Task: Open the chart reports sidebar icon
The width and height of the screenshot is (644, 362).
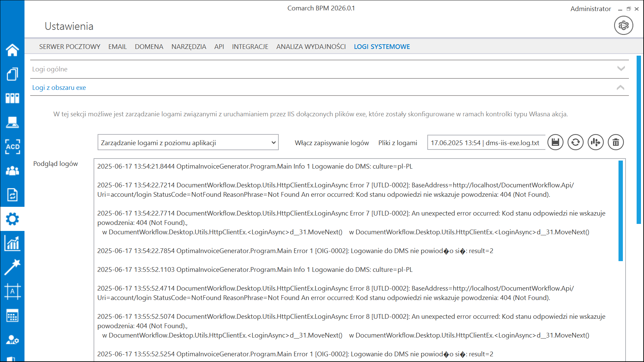Action: tap(12, 243)
